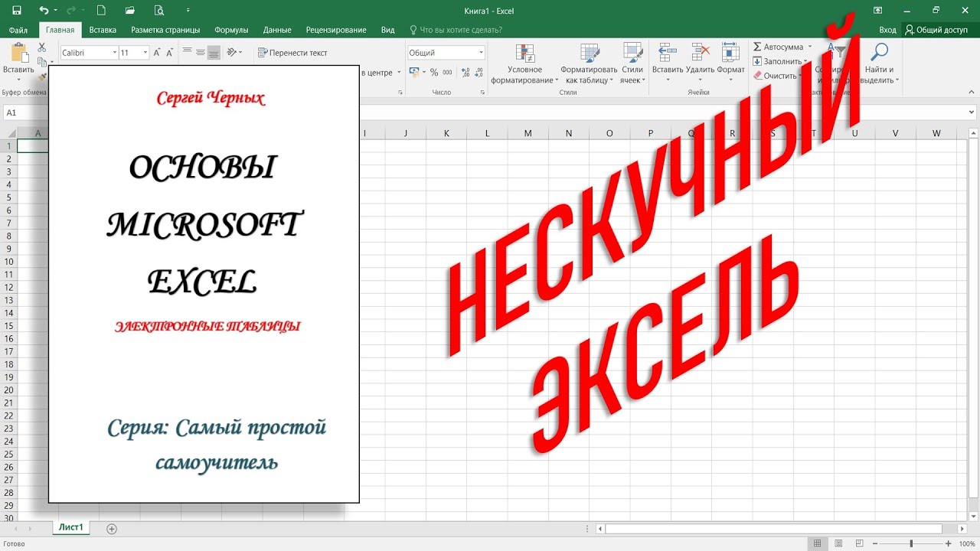Increase decimal places
This screenshot has width=980, height=551.
click(464, 72)
